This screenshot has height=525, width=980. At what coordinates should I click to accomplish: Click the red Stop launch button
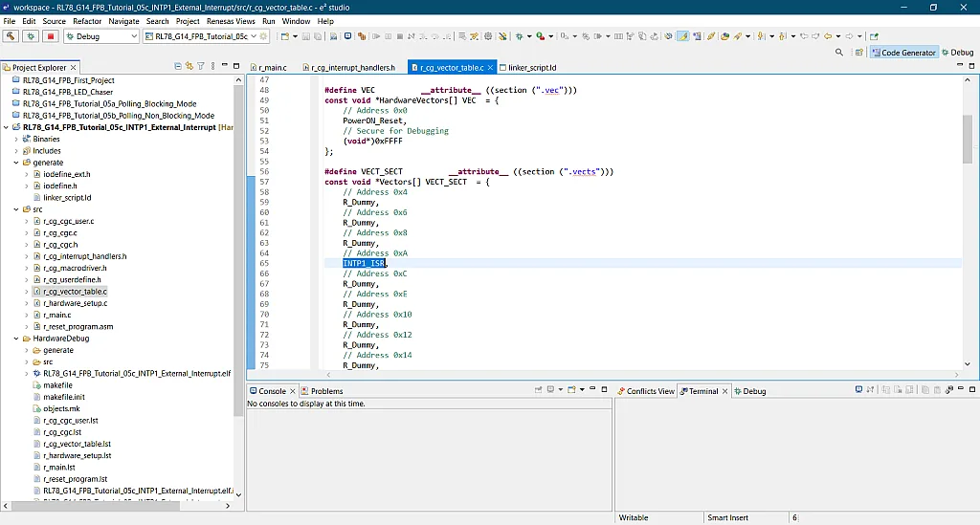pyautogui.click(x=51, y=36)
